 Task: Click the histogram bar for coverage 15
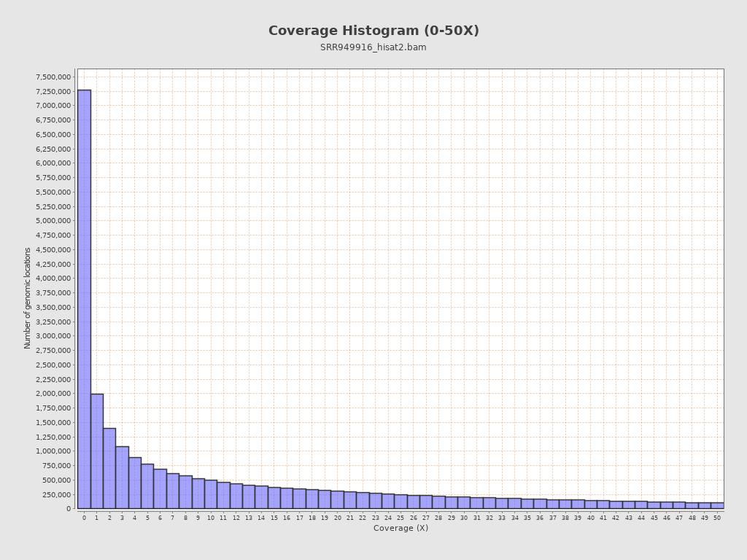(274, 497)
